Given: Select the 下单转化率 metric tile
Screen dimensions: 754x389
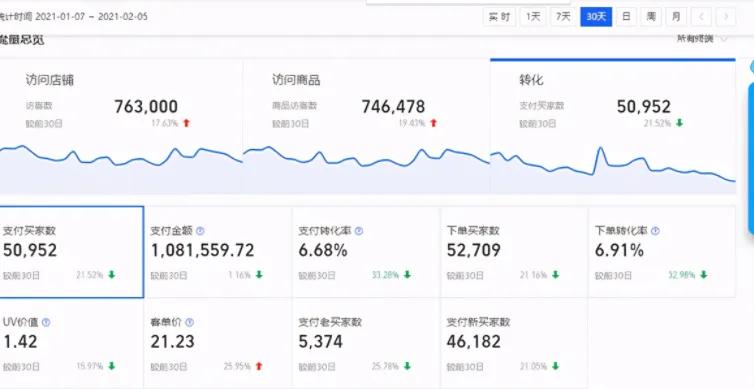Looking at the screenshot, I should point(662,252).
